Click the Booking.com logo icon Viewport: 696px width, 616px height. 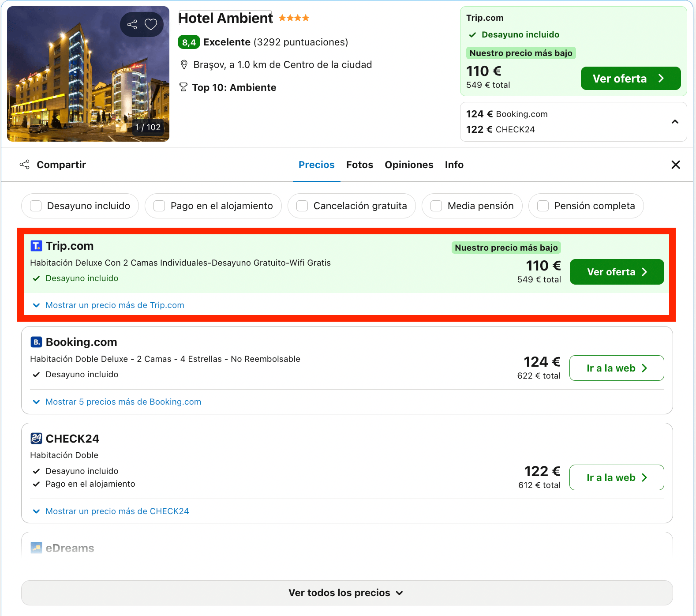(x=36, y=342)
